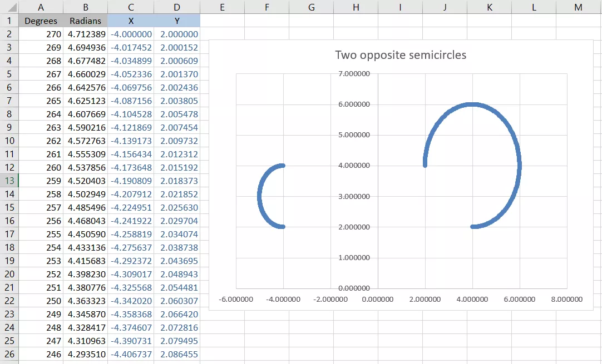Click chart title Two opposite semicircles
The image size is (602, 364).
401,55
